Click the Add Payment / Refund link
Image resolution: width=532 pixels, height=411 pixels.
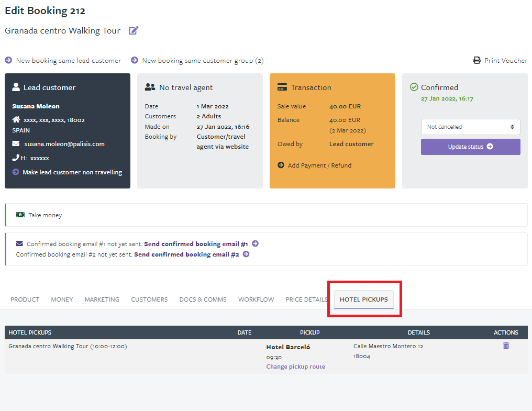(319, 165)
